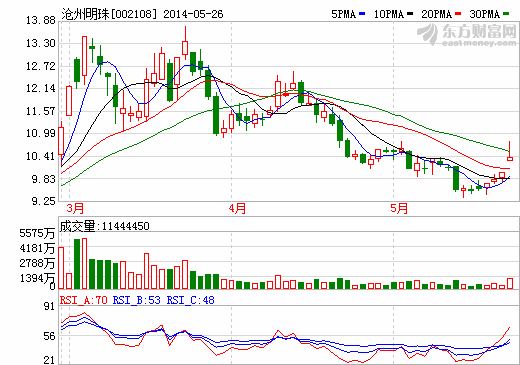Click the 5PMA blue legend swatch

[x=362, y=14]
